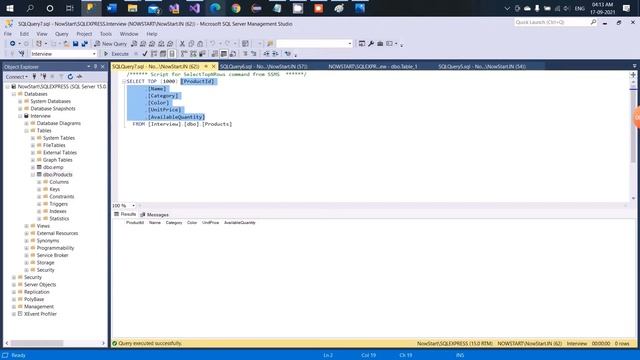Viewport: 640px width, 360px height.
Task: Toggle Results to Grid
Action: pyautogui.click(x=224, y=53)
